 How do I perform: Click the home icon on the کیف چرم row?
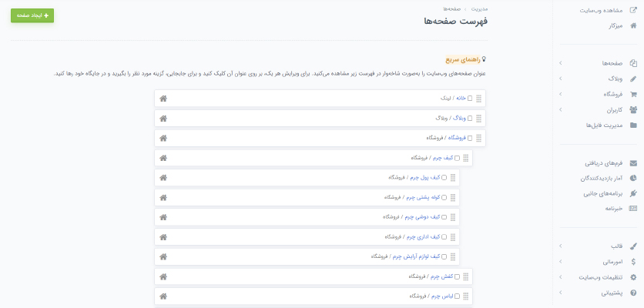tap(163, 158)
